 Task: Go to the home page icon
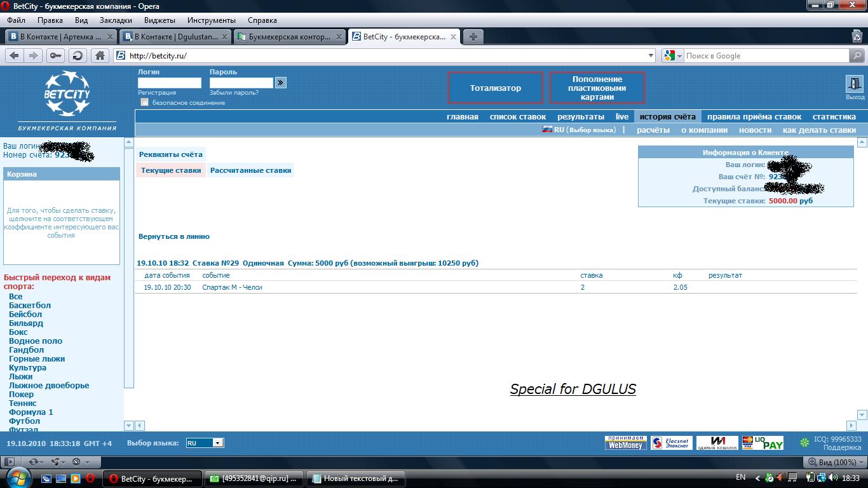pyautogui.click(x=100, y=55)
